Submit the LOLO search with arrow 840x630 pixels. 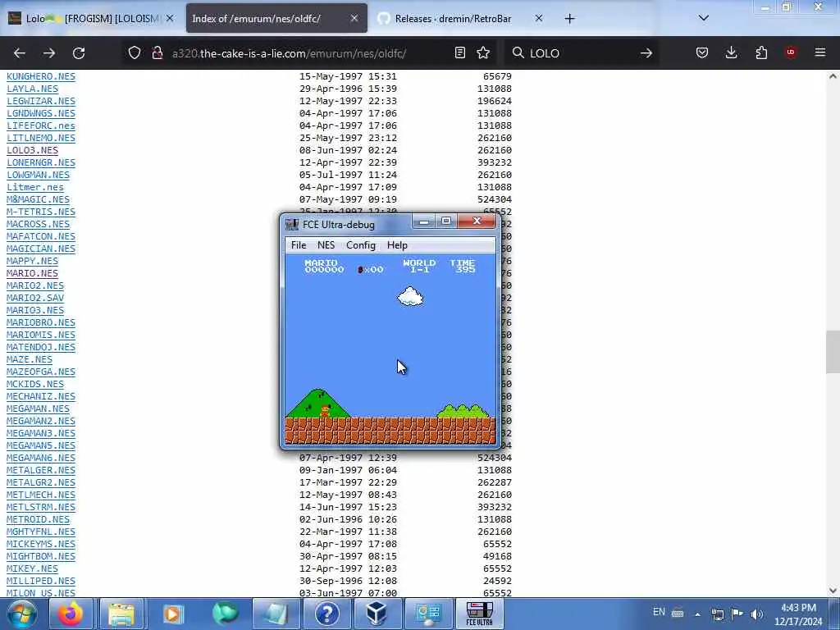tap(646, 53)
